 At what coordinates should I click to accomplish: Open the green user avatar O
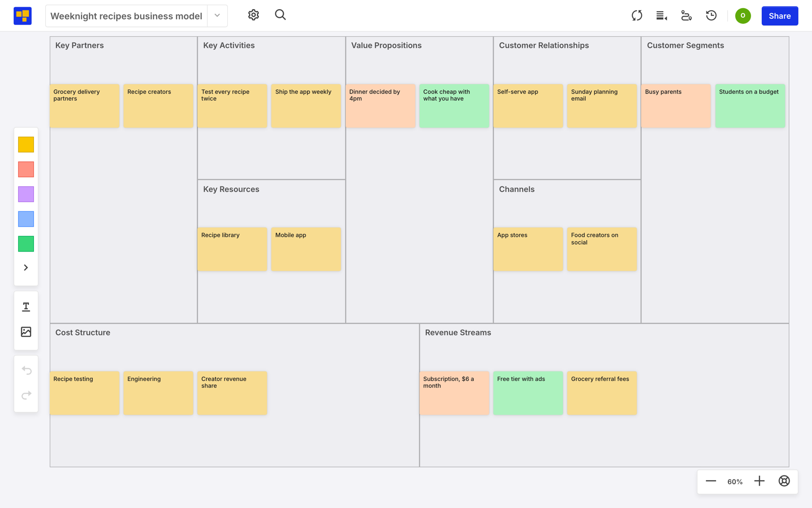click(x=743, y=16)
